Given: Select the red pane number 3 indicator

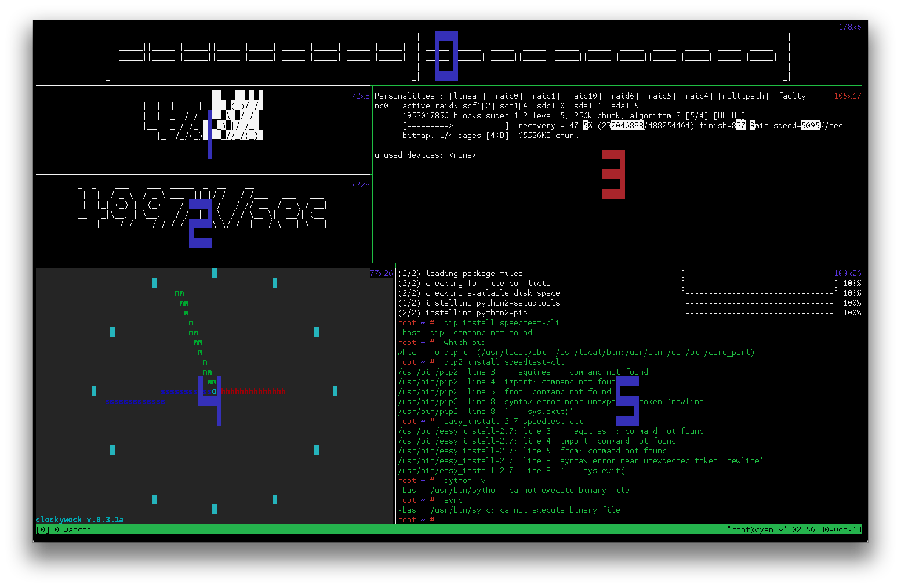Looking at the screenshot, I should coord(613,174).
